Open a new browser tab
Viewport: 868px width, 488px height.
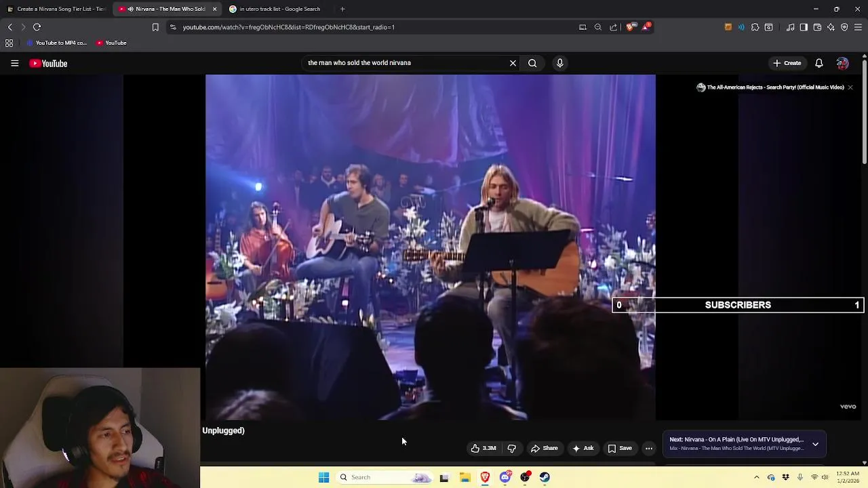pyautogui.click(x=342, y=9)
